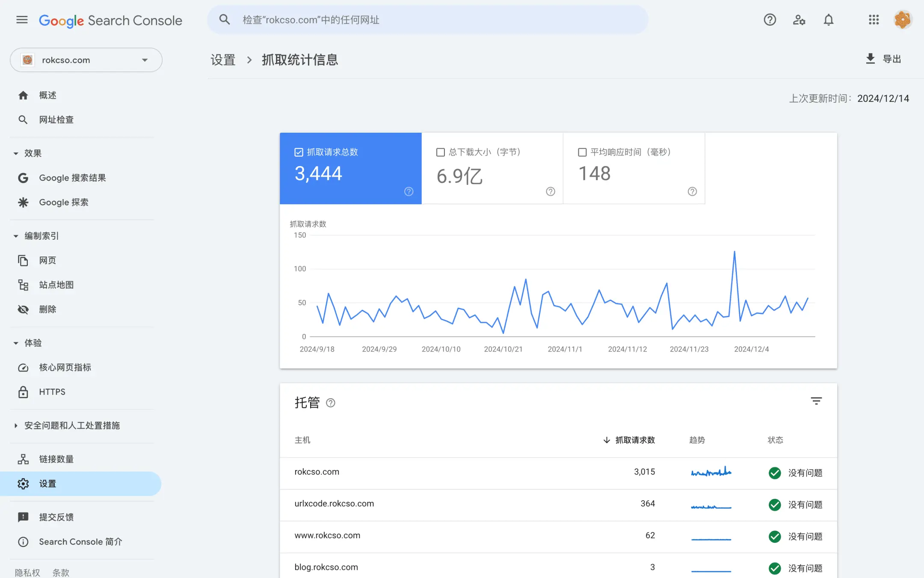Open help tooltip on 平均响应时间 card
The height and width of the screenshot is (578, 924).
692,191
